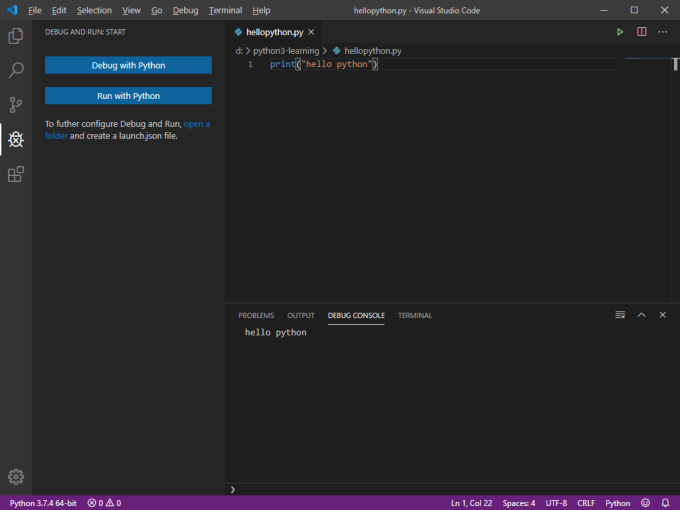Close the bottom panel
The width and height of the screenshot is (680, 510).
(x=663, y=315)
